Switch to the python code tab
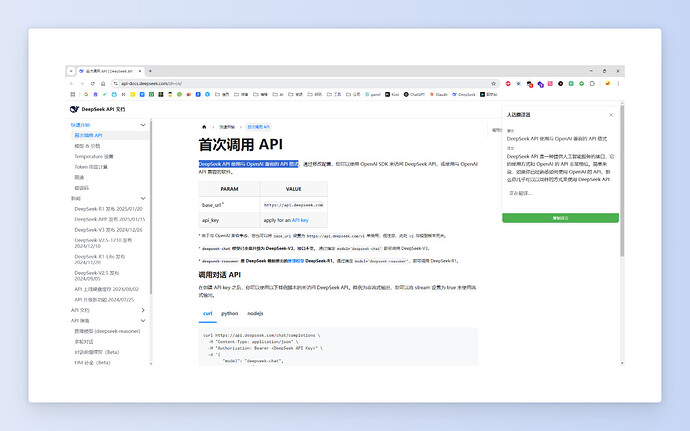 click(230, 313)
